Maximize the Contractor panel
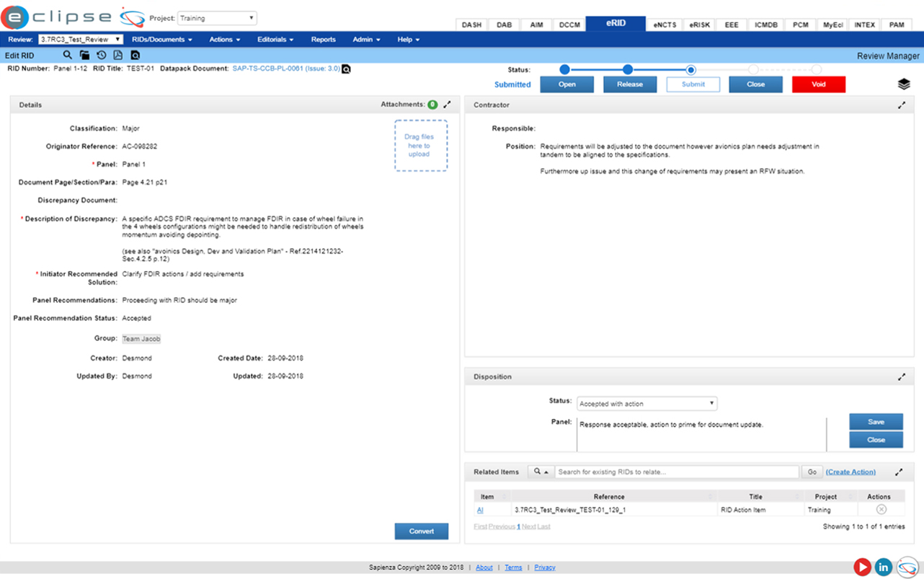Viewport: 924px width, 579px height. click(x=901, y=105)
